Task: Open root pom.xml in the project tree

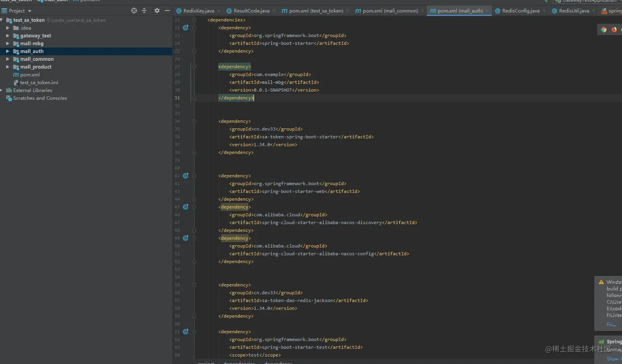Action: pyautogui.click(x=30, y=75)
